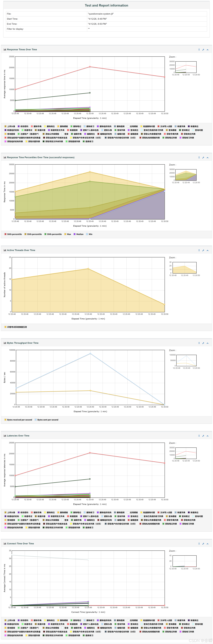
Task: Click the up-down arrows icon on Response Times Over Time
Action: coord(199,49)
